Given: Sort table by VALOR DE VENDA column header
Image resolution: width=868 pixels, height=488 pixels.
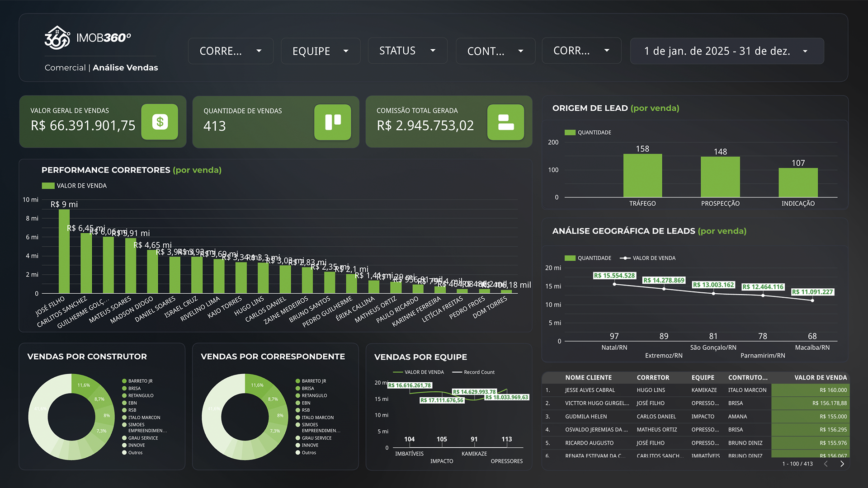Looking at the screenshot, I should (820, 378).
